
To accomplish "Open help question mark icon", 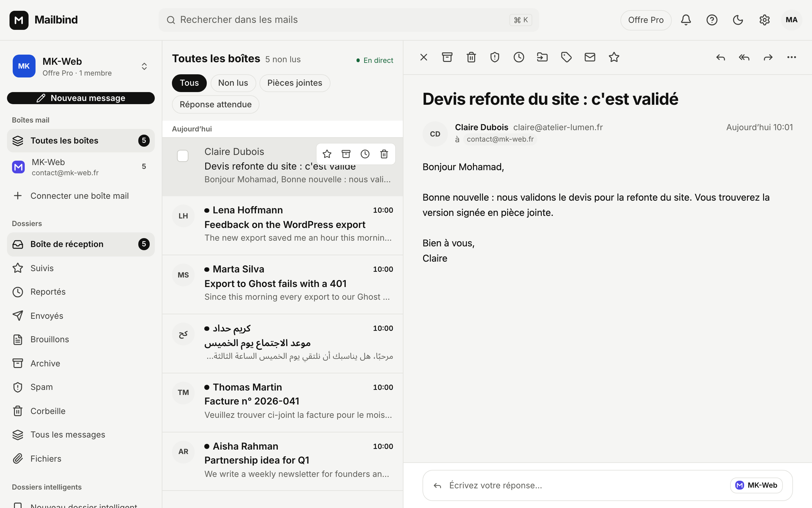I will [x=712, y=20].
